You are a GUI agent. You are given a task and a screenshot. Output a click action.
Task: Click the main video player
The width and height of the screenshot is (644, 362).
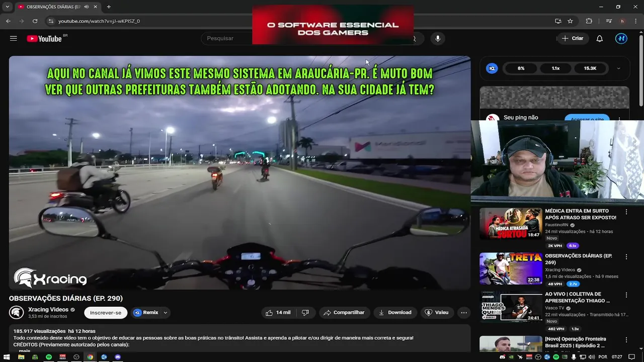coord(239,172)
